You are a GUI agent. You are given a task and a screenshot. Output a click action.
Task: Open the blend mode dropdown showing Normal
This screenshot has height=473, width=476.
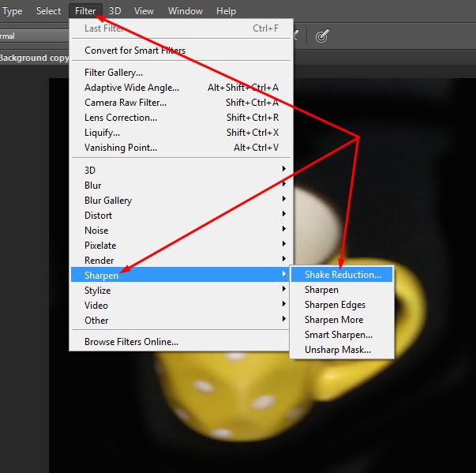tap(34, 36)
